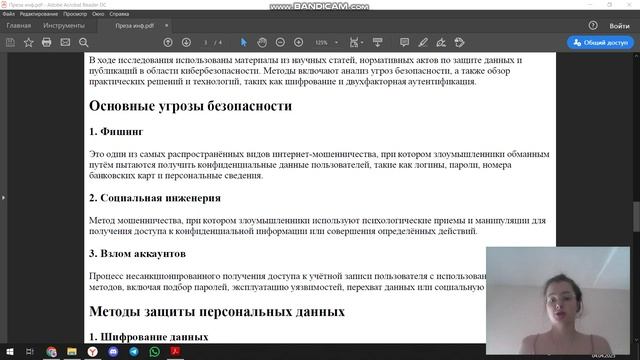Click the vertical scrollbar thumb
This screenshot has height=360, width=640.
pyautogui.click(x=636, y=216)
